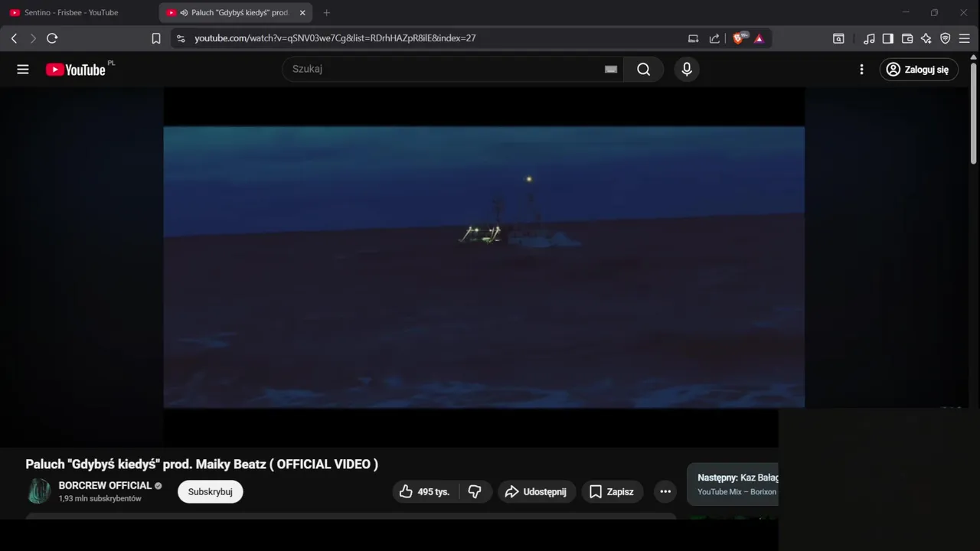Close the Paluch "Gdybyś kiedyś" tab

tap(302, 13)
